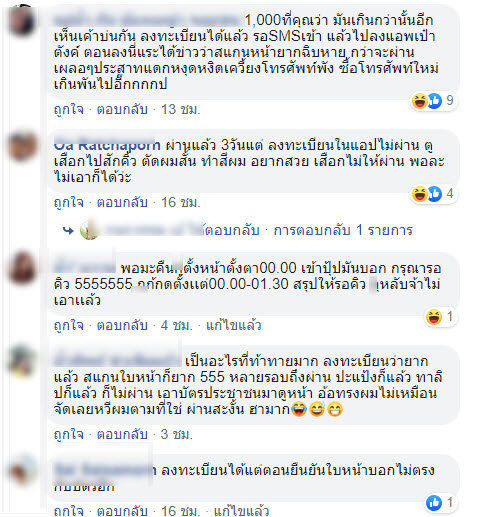This screenshot has width=490, height=517.
Task: Open the third commenter's profile picture
Action: [x=22, y=268]
